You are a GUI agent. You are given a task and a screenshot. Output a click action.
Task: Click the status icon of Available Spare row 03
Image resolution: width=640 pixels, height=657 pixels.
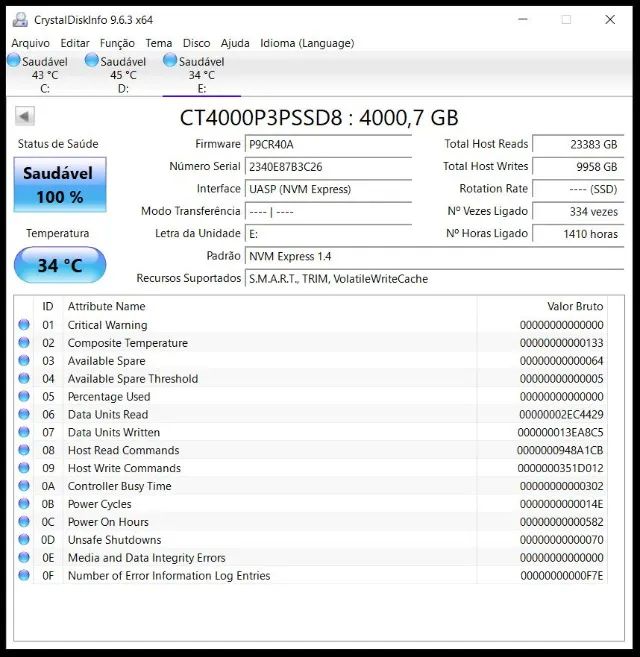tap(24, 360)
